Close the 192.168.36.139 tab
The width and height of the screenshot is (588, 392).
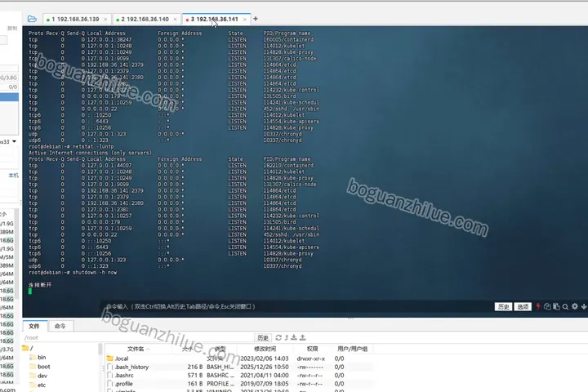coord(105,19)
